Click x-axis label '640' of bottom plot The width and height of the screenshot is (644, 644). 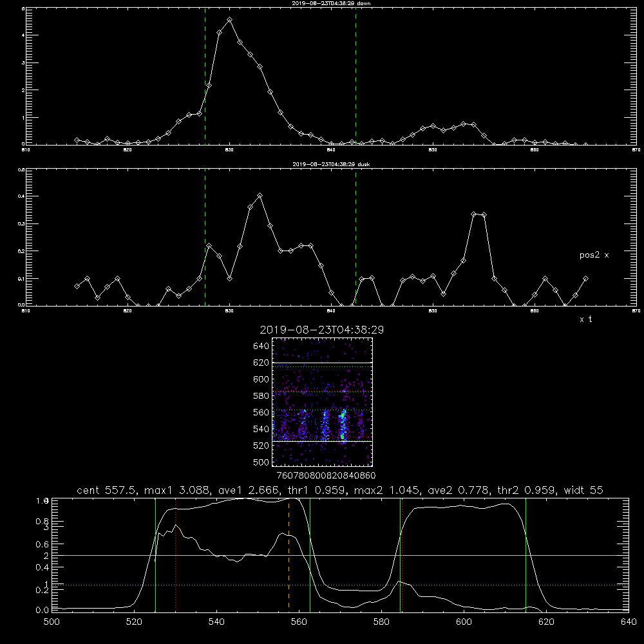pos(629,622)
